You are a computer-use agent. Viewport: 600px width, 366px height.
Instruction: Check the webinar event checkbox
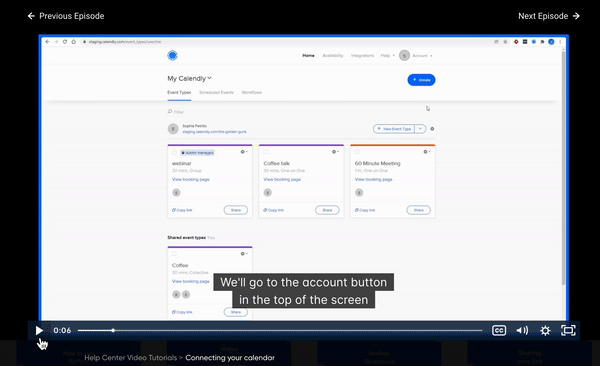click(x=174, y=152)
